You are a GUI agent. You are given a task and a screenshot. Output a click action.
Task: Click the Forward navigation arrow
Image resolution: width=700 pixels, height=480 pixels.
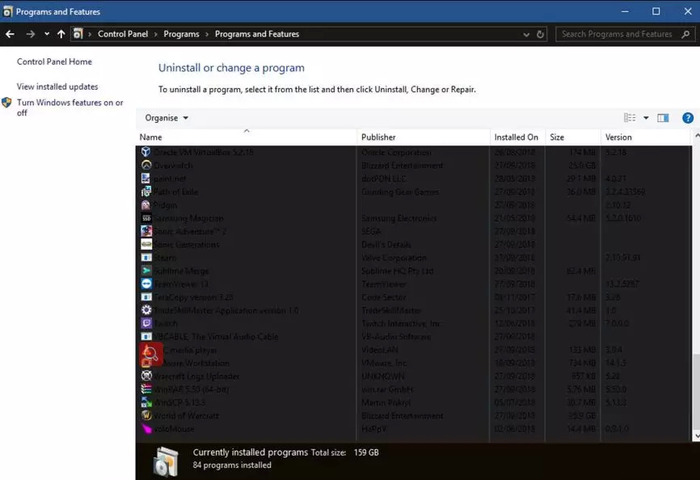[x=30, y=34]
